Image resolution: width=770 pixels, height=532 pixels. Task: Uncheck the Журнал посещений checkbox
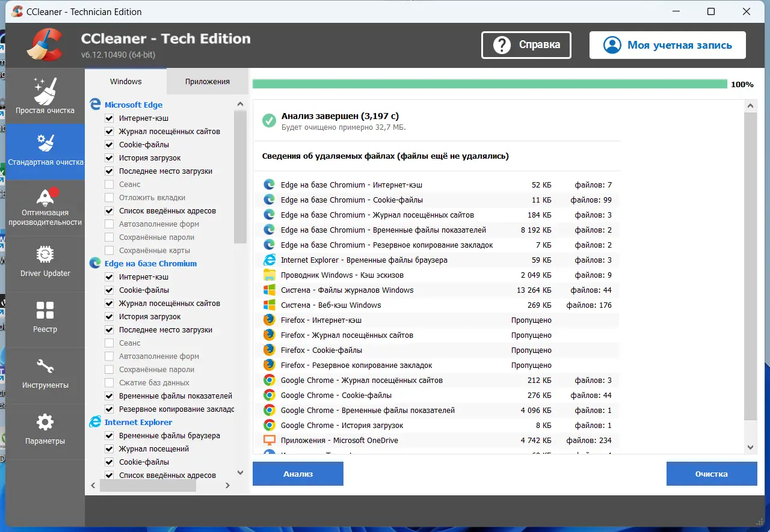(x=109, y=449)
